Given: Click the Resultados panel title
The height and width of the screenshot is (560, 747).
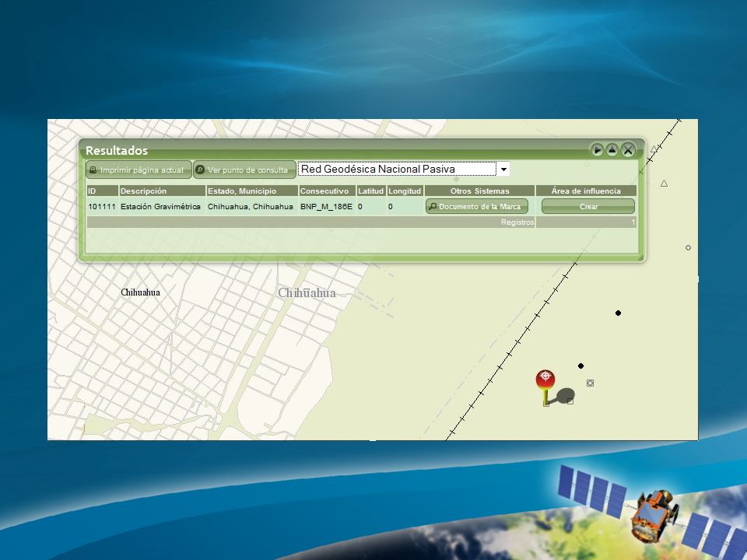Looking at the screenshot, I should (117, 150).
